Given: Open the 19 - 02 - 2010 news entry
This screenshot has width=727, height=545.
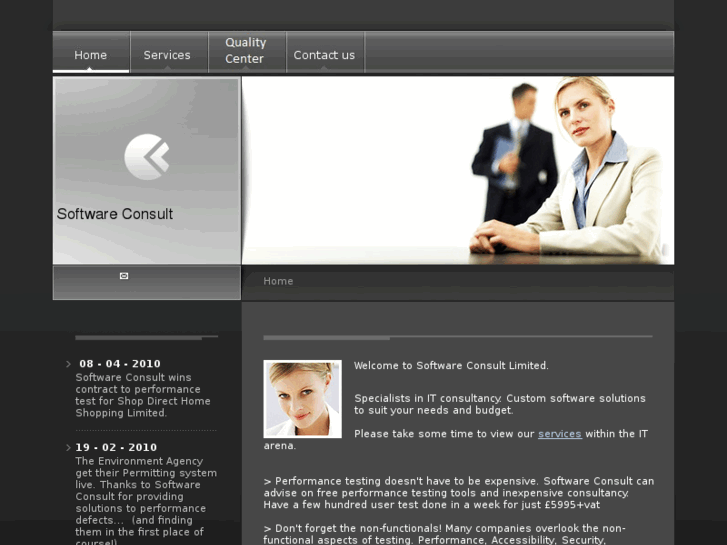Looking at the screenshot, I should click(x=116, y=447).
